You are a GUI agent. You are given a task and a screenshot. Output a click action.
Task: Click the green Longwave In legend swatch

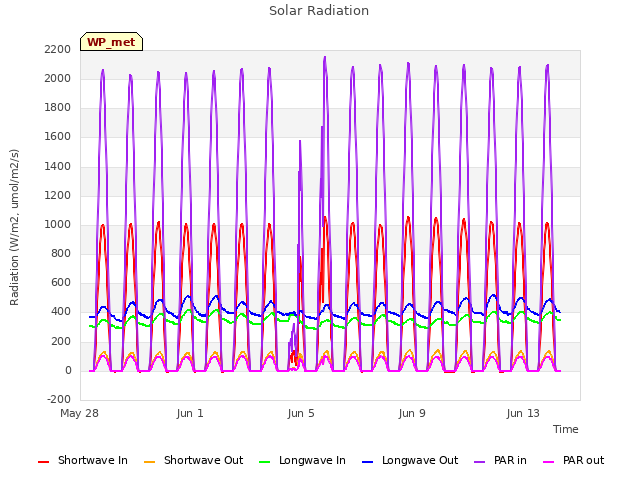pyautogui.click(x=264, y=462)
